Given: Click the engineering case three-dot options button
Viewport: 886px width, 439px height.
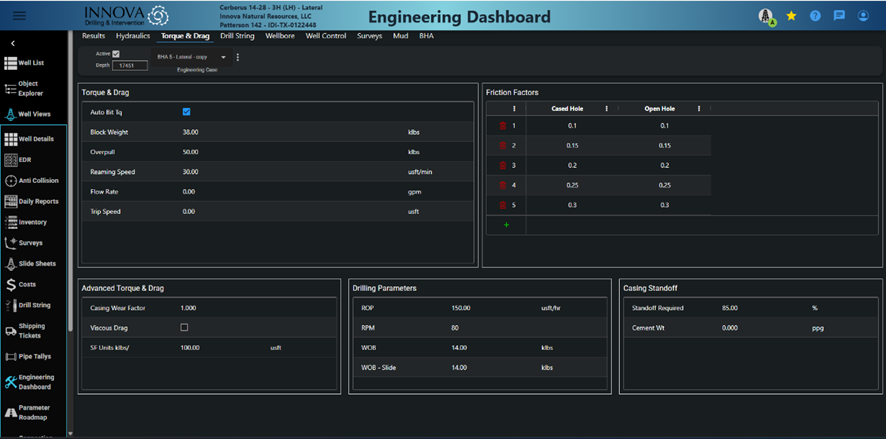Looking at the screenshot, I should coord(238,57).
